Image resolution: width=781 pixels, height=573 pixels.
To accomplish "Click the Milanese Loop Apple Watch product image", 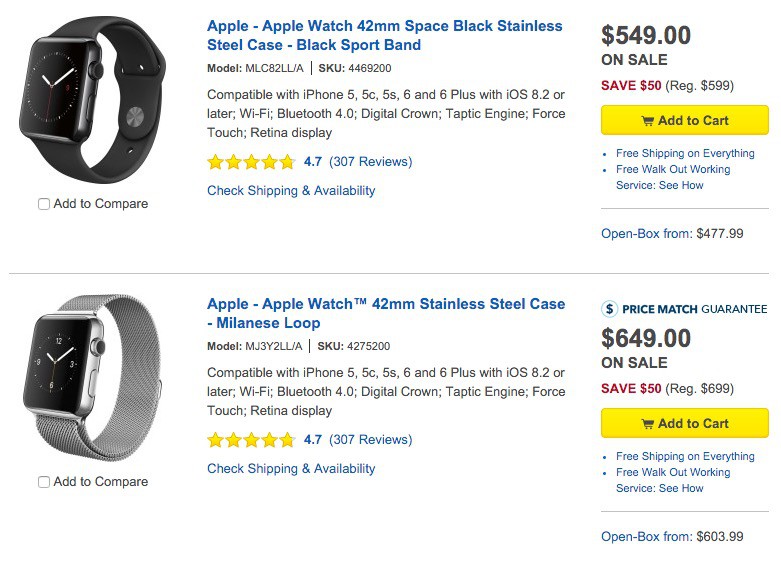I will (93, 378).
